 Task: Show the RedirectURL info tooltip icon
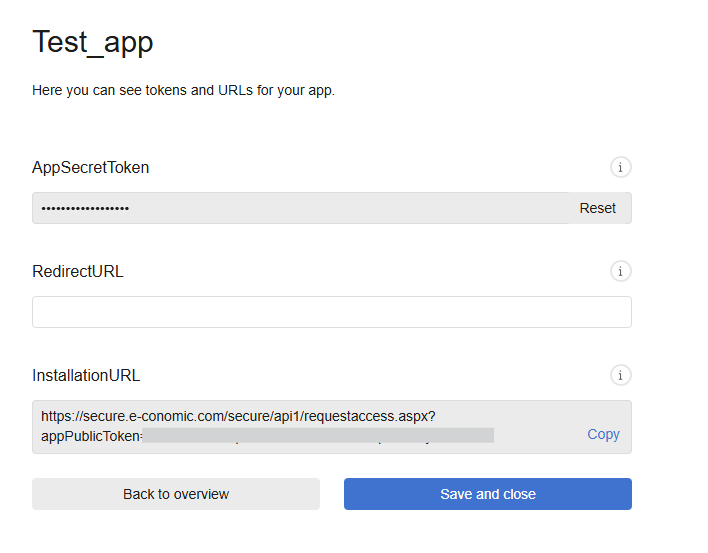[620, 271]
